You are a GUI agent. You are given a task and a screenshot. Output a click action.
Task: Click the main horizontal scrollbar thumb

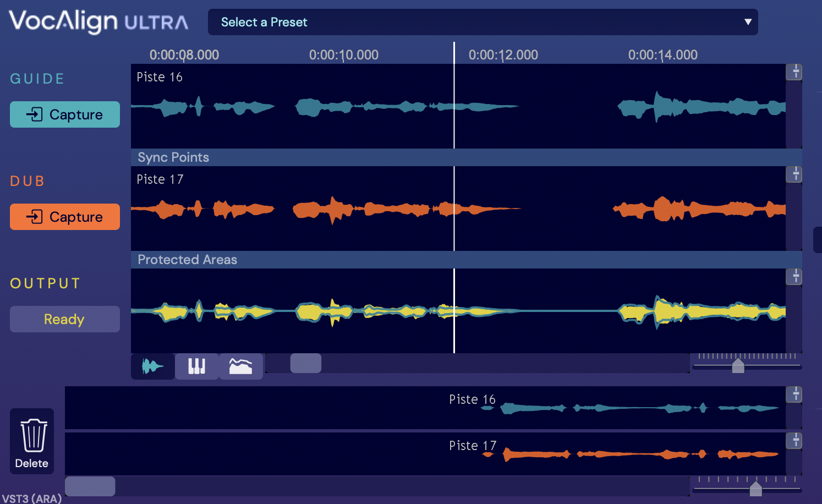tap(306, 363)
